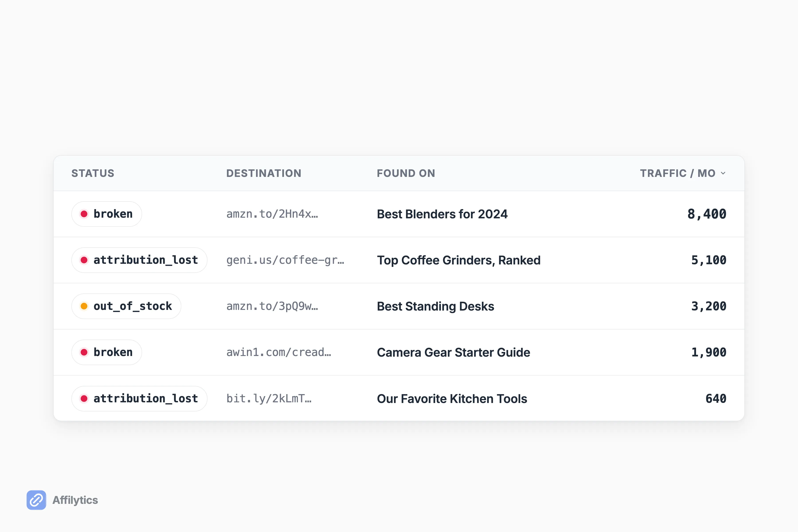The image size is (798, 532).
Task: Open the Best Standing Desks page
Action: point(435,306)
